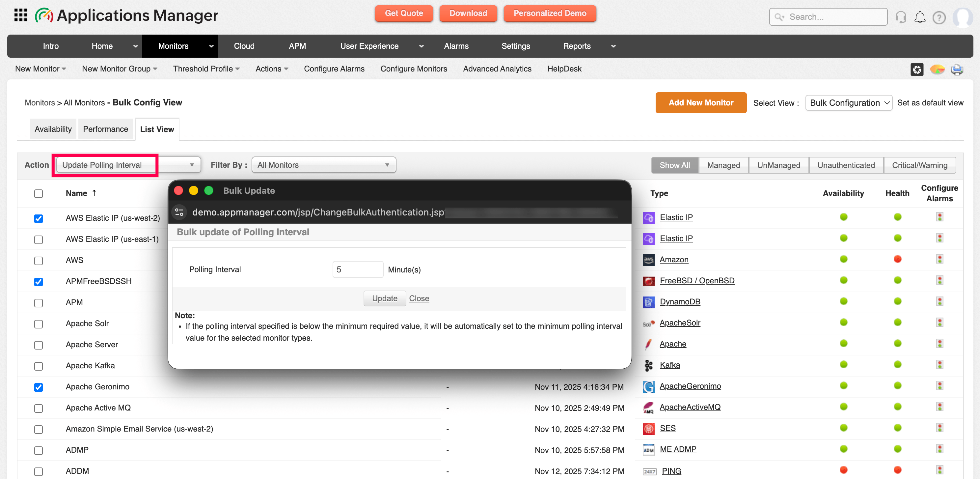Check the Apache Solr checkbox
Screen dimensions: 980x479
39,324
